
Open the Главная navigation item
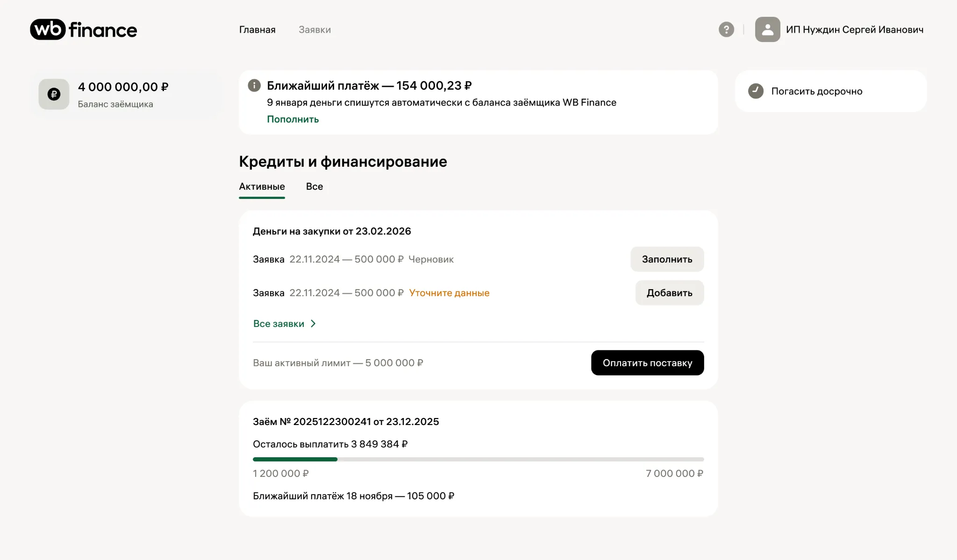[x=257, y=29]
